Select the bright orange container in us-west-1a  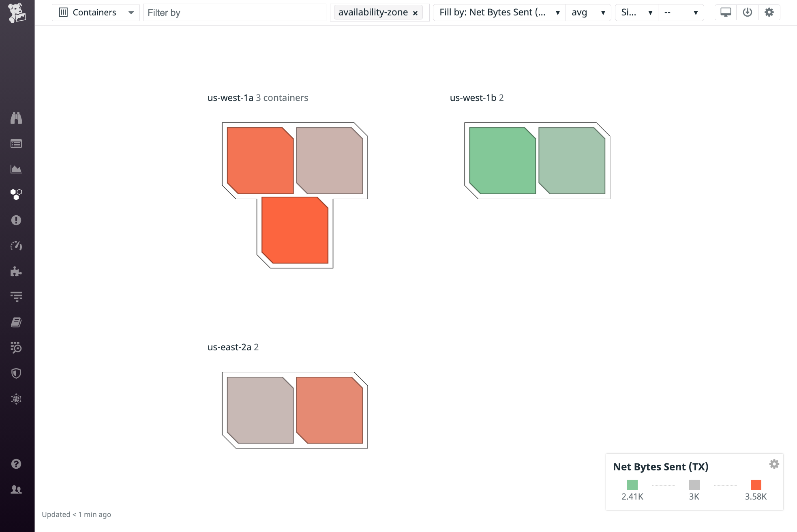(295, 230)
